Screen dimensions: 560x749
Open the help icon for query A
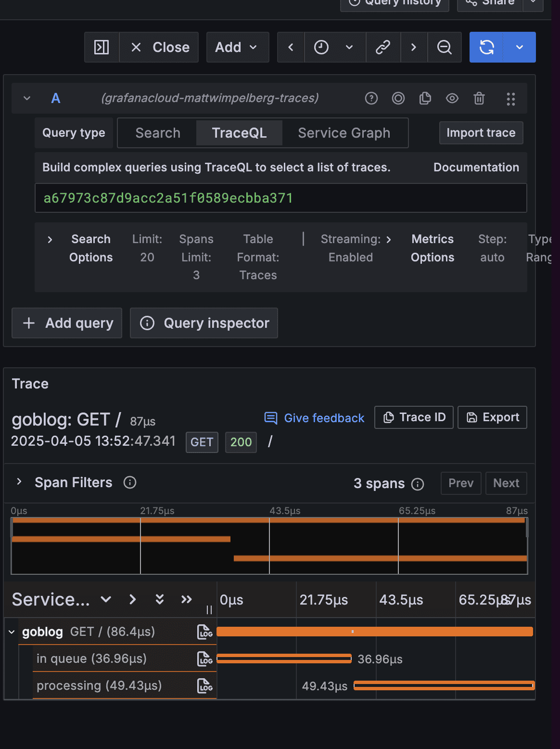point(371,98)
